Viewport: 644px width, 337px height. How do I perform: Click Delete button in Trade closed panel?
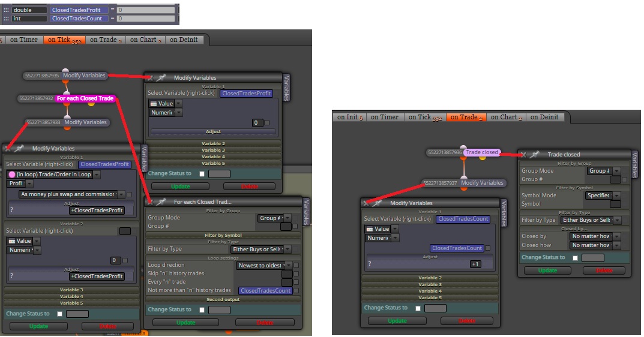click(604, 270)
